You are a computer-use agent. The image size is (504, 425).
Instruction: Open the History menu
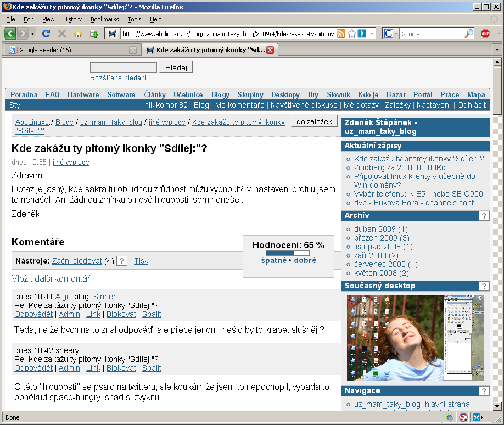click(x=72, y=19)
